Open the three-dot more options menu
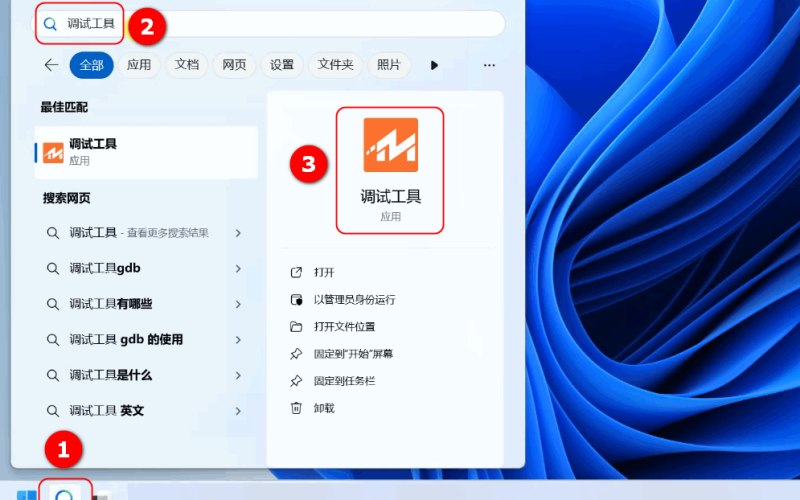Image resolution: width=800 pixels, height=500 pixels. (489, 65)
